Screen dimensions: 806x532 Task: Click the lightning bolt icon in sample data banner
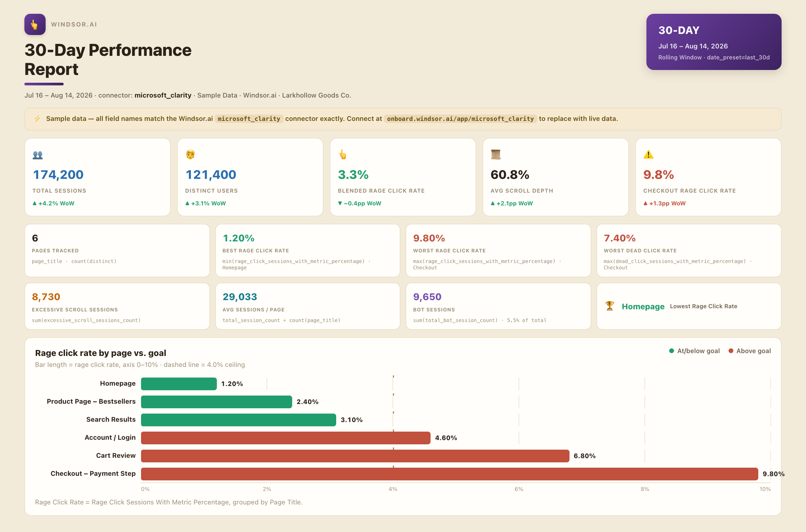(x=37, y=119)
